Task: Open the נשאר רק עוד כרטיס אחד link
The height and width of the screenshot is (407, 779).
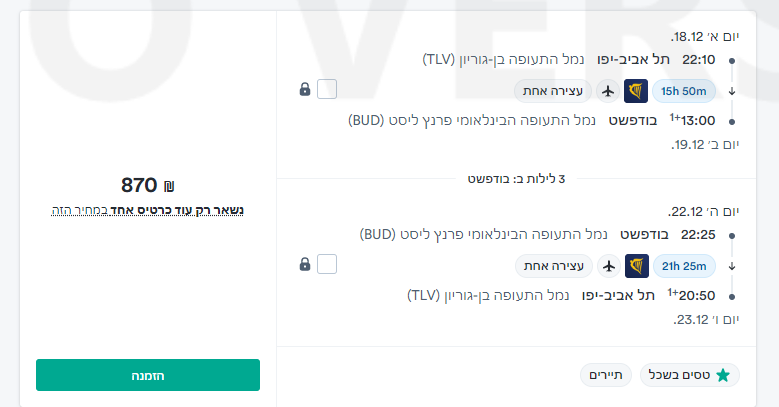Action: click(147, 211)
